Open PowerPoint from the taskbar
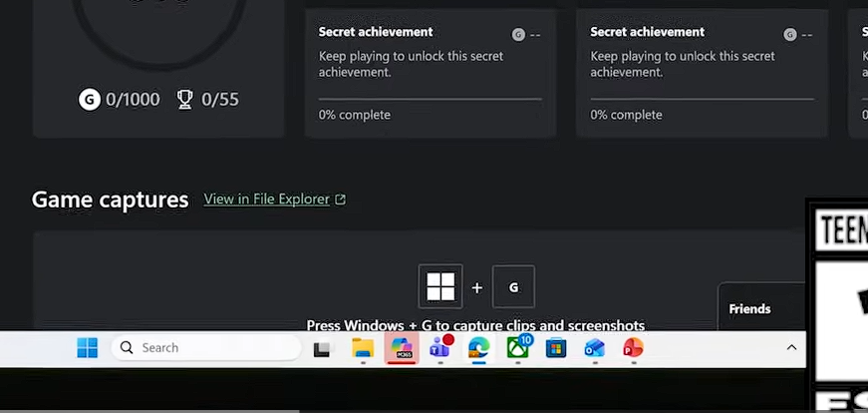The height and width of the screenshot is (413, 868). pyautogui.click(x=633, y=348)
